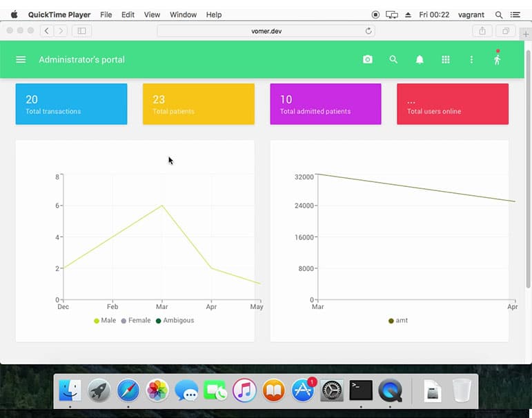Open the File menu

pos(106,14)
